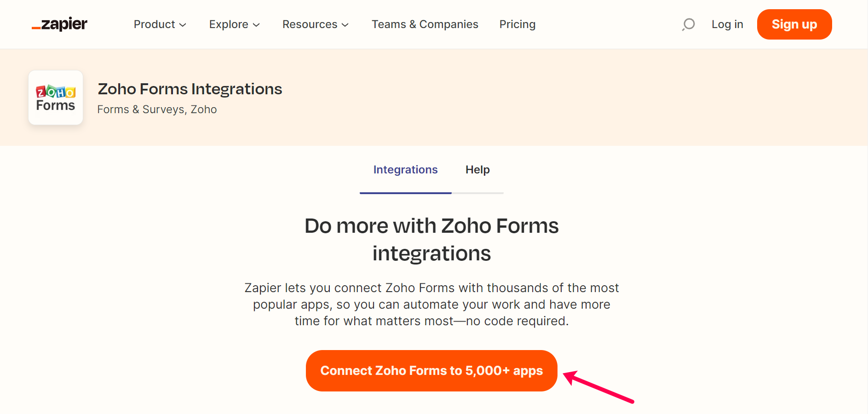Click the Zoho Forms app logo
The width and height of the screenshot is (868, 414).
coord(56,98)
